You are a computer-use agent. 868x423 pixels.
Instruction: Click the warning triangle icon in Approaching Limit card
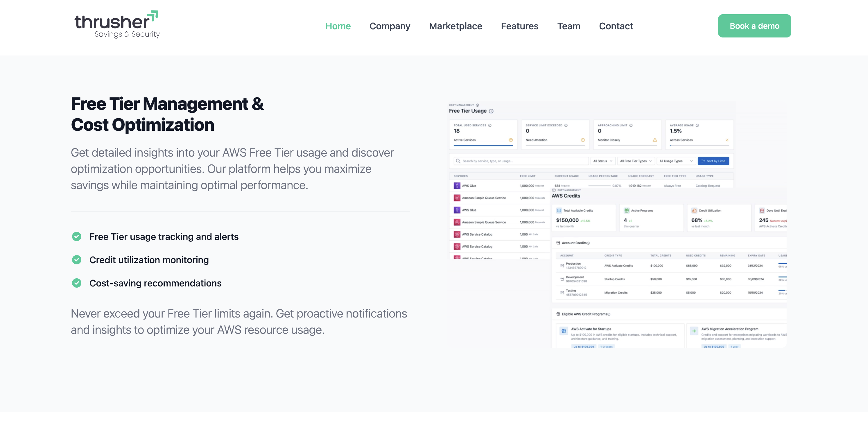point(654,140)
